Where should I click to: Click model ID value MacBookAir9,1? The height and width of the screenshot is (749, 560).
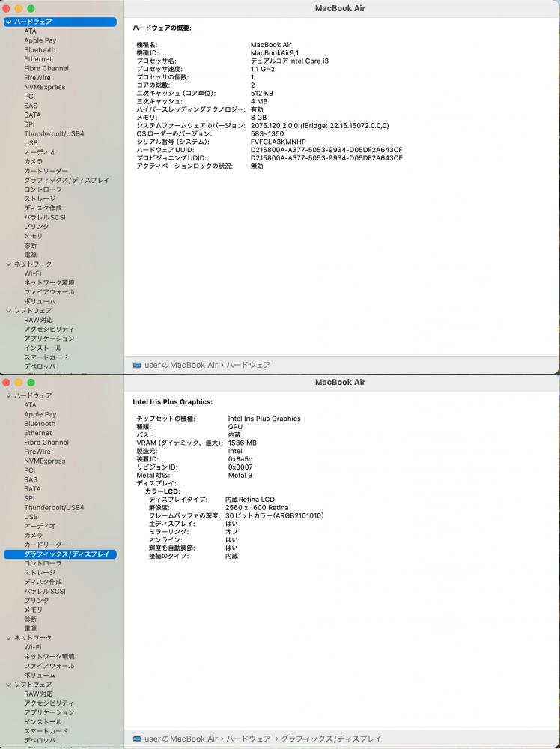pos(275,53)
